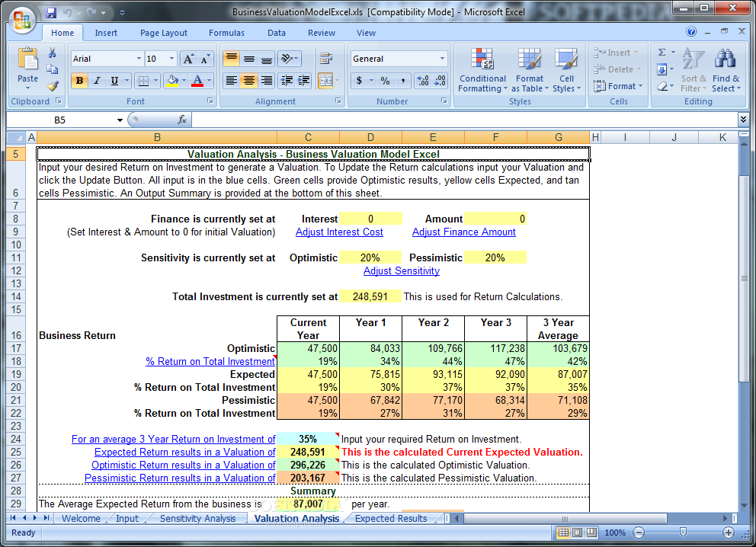Open the Review ribbon tab
Image resolution: width=756 pixels, height=547 pixels.
coord(322,33)
